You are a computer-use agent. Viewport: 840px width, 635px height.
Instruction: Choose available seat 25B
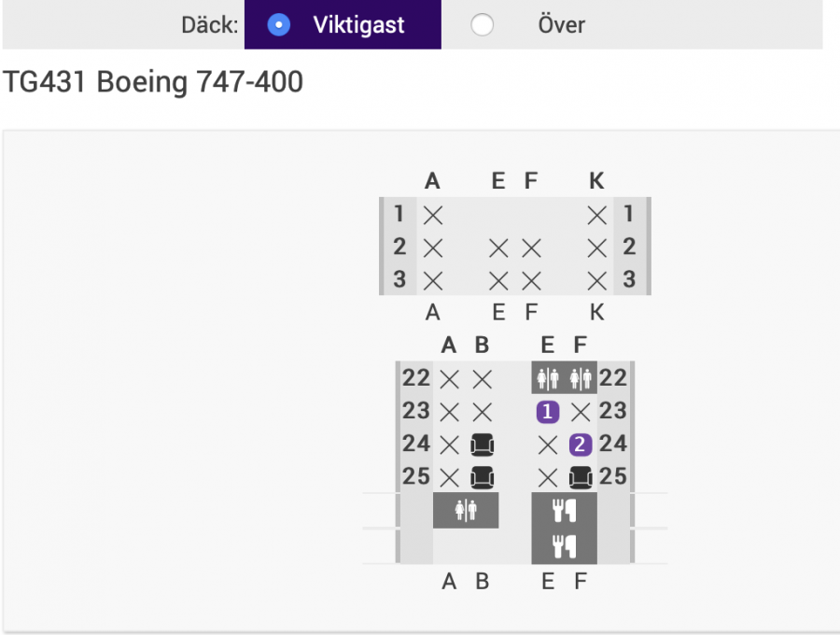(x=482, y=477)
